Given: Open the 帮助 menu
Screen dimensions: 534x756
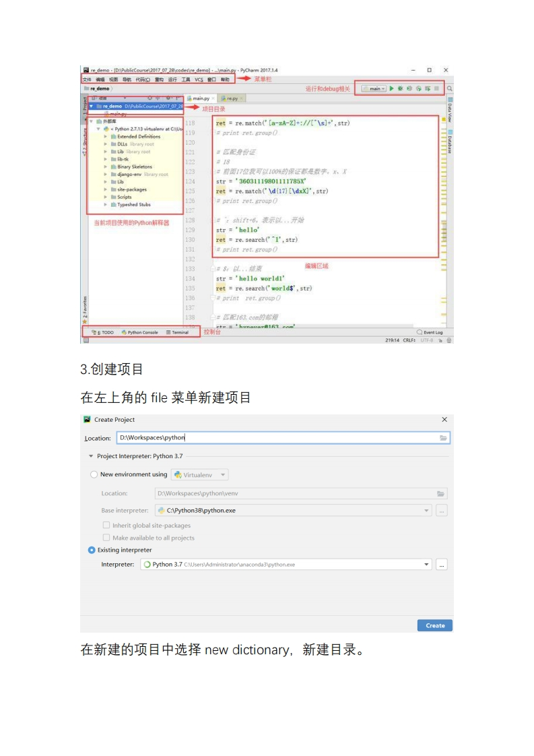Looking at the screenshot, I should coord(225,80).
